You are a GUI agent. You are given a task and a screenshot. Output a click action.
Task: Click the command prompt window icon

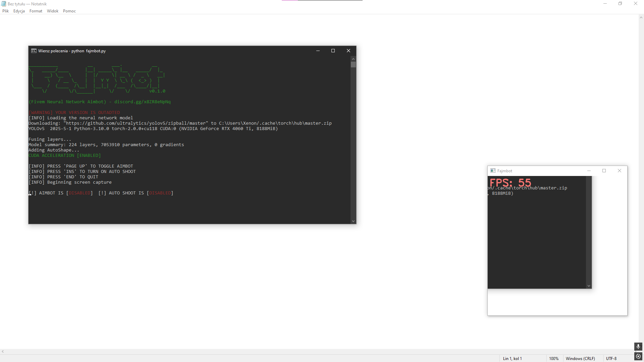coord(34,51)
